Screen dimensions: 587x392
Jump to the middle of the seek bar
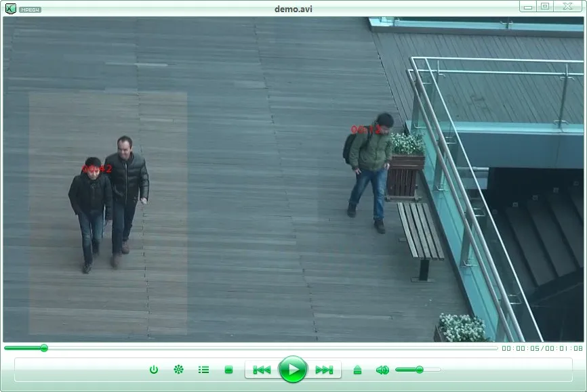(x=251, y=348)
